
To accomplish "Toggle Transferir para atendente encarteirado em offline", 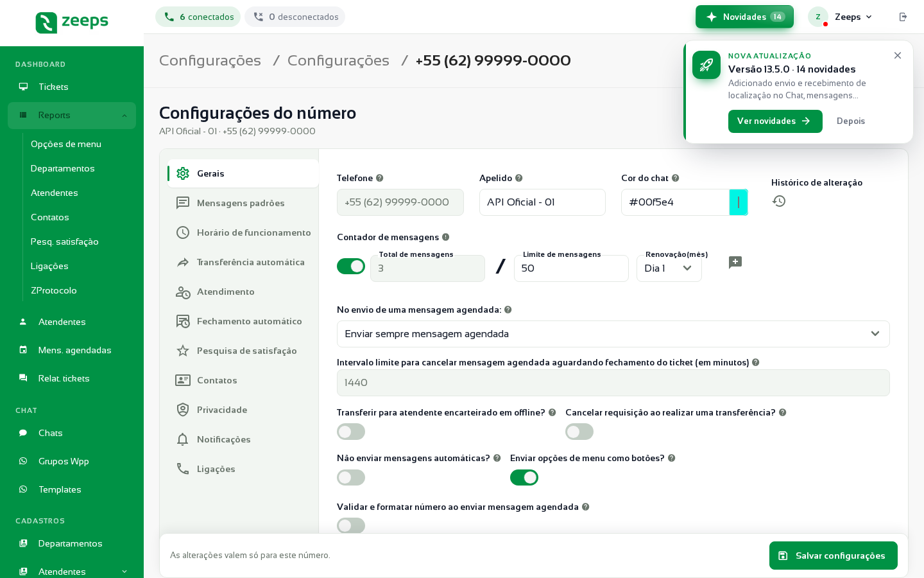I will (x=351, y=432).
